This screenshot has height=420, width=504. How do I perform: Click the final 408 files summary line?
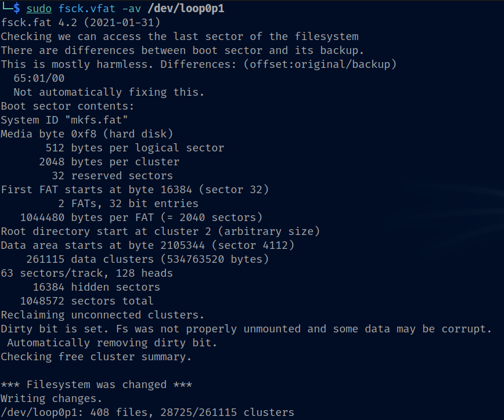[x=147, y=412]
